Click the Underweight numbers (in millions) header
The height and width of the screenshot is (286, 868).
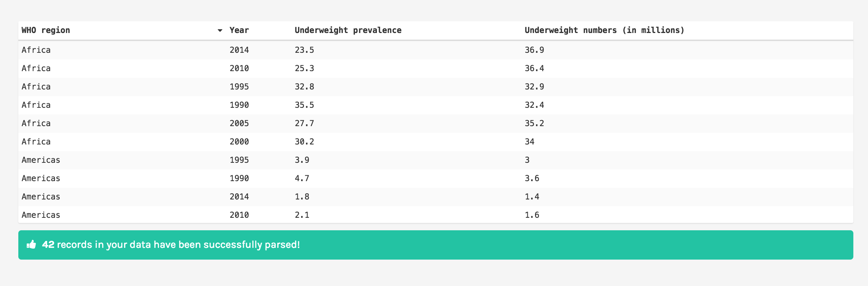(604, 30)
